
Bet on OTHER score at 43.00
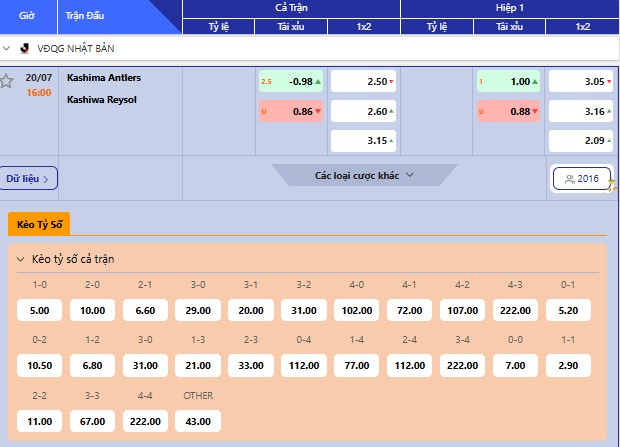click(x=198, y=421)
